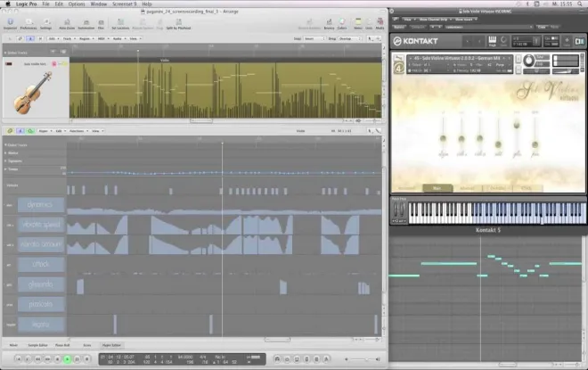Select the vibrato speed hyper lane label

pos(41,225)
